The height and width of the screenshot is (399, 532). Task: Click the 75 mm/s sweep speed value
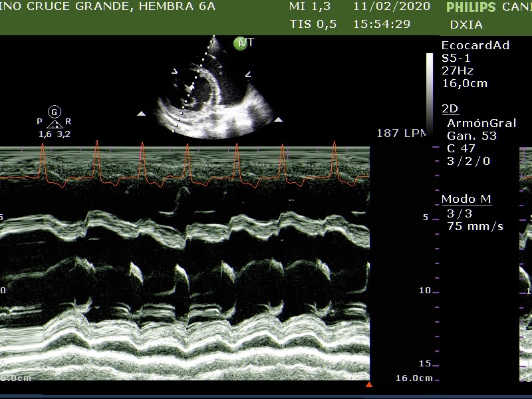(475, 226)
